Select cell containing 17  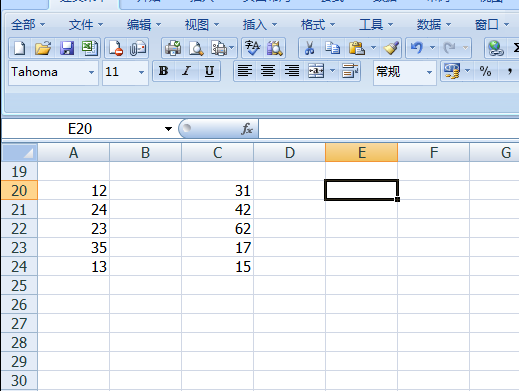click(x=218, y=247)
